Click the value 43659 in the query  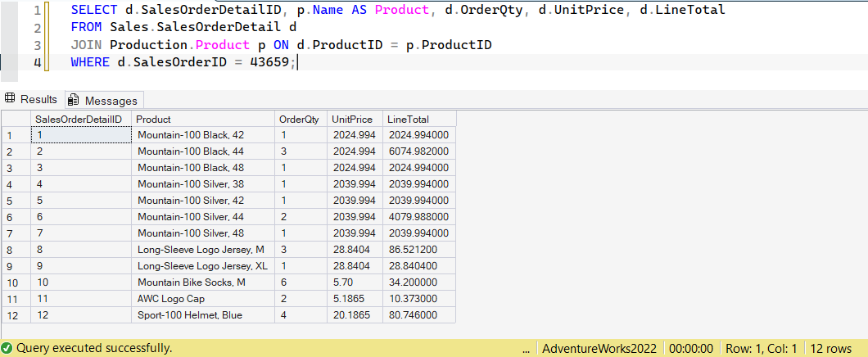(x=269, y=62)
